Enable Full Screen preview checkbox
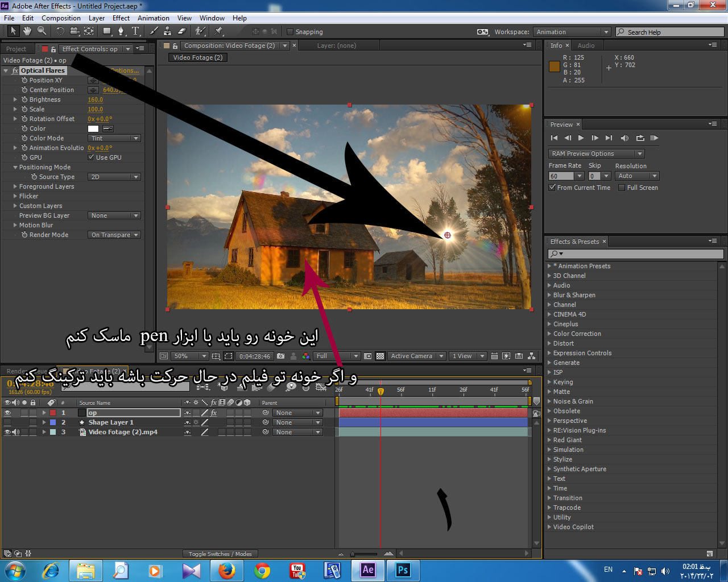 [622, 188]
